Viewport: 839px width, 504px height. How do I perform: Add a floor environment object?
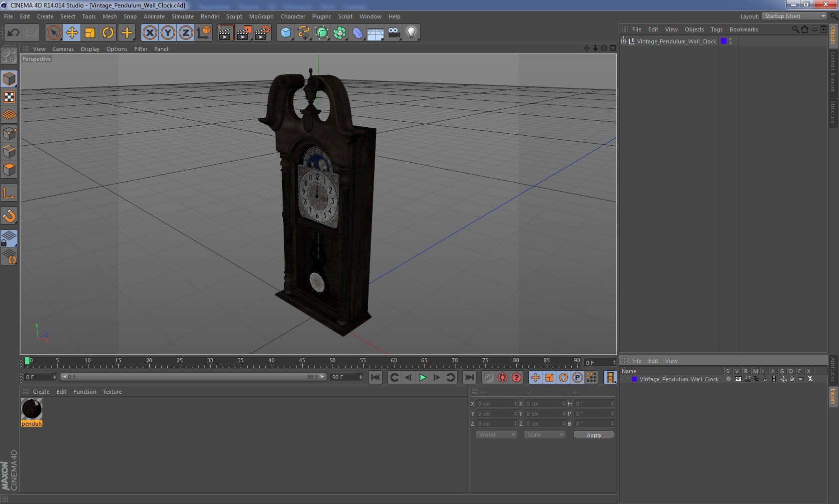376,33
